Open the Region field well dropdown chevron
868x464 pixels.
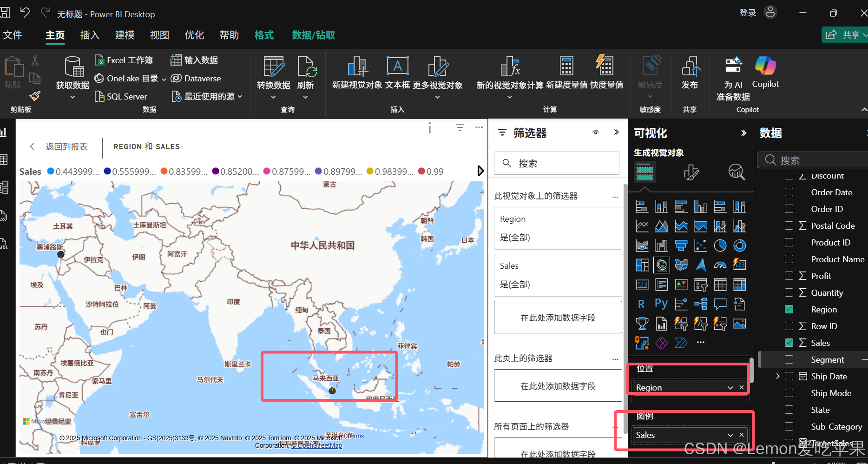pos(730,388)
